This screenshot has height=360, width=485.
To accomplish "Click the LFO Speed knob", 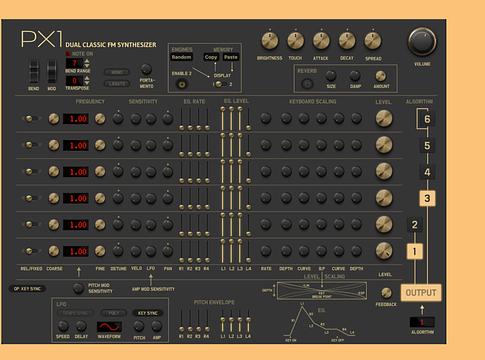I will [63, 326].
